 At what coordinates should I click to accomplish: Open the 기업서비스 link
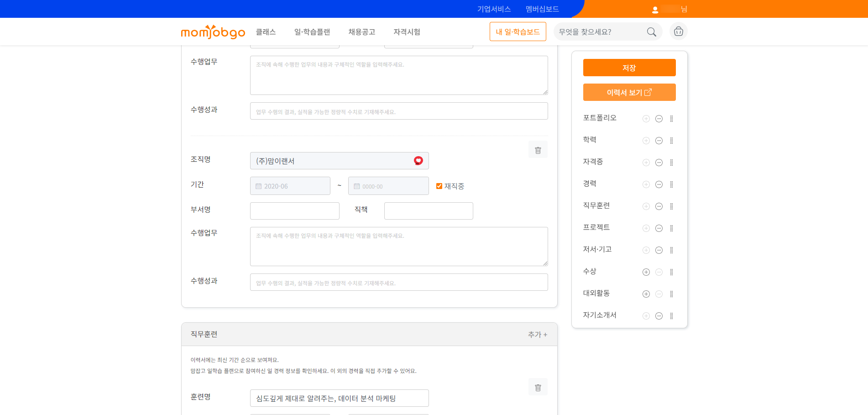pos(494,9)
